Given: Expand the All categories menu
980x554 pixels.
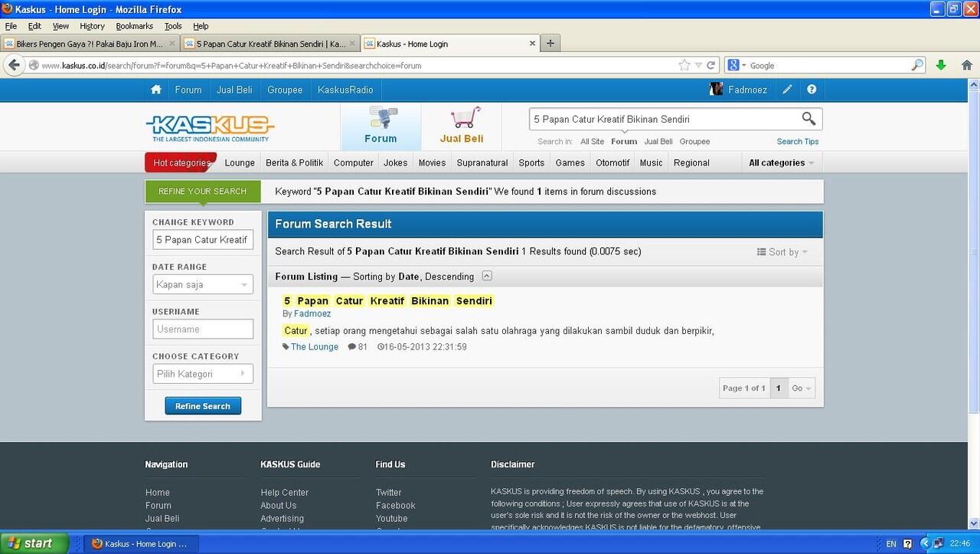Looking at the screenshot, I should [x=781, y=162].
